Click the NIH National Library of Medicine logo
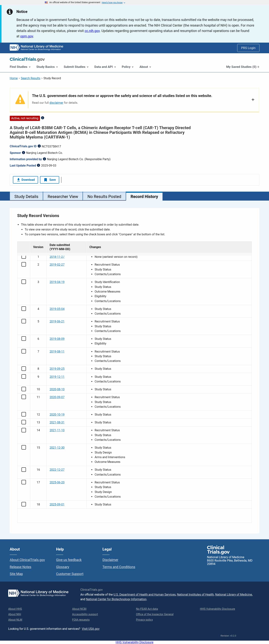Viewport: 269px width, 644px height. click(36, 47)
